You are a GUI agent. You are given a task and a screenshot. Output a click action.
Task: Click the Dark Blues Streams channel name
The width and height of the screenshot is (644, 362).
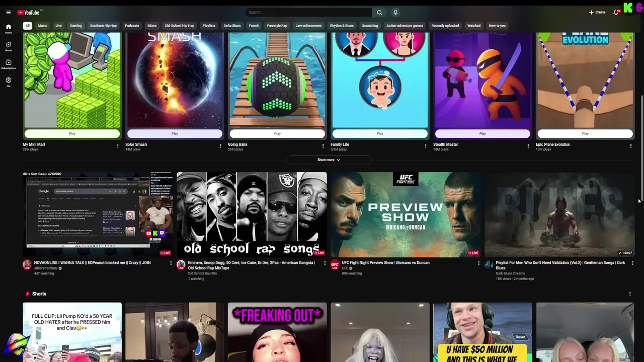pos(510,274)
